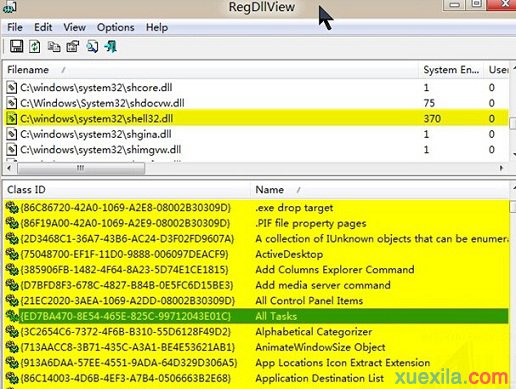Viewport: 516px width, 389px height.
Task: Select class ID {3C2654C6-7372-4F6B-B310-55D6128F49D2}
Action: point(125,332)
